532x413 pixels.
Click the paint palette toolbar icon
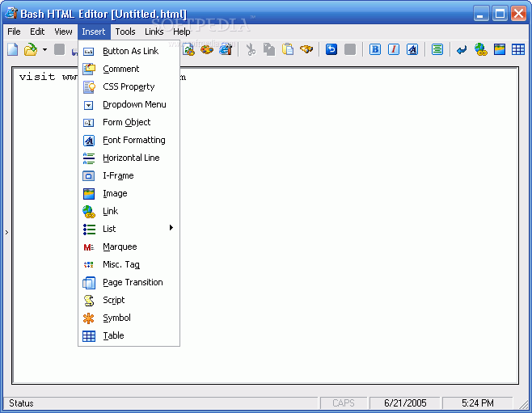pos(207,50)
